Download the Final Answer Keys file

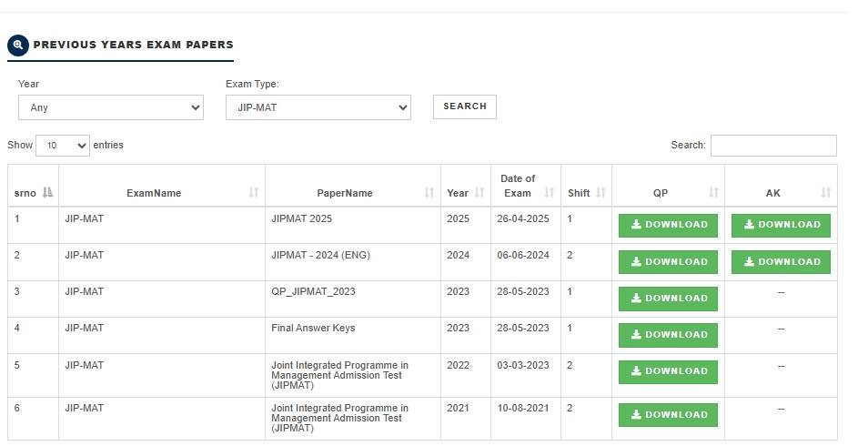668,335
